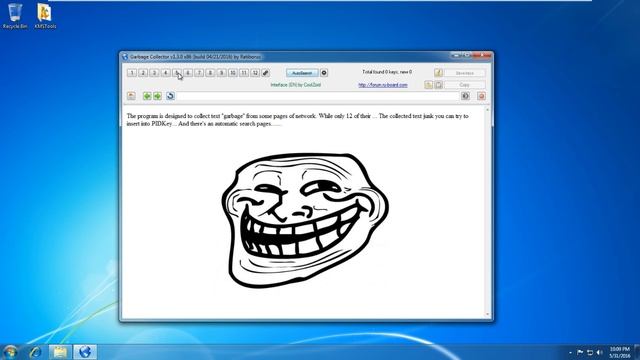Click the grey icon right of address bar
The width and height of the screenshot is (640, 360).
pos(465,96)
